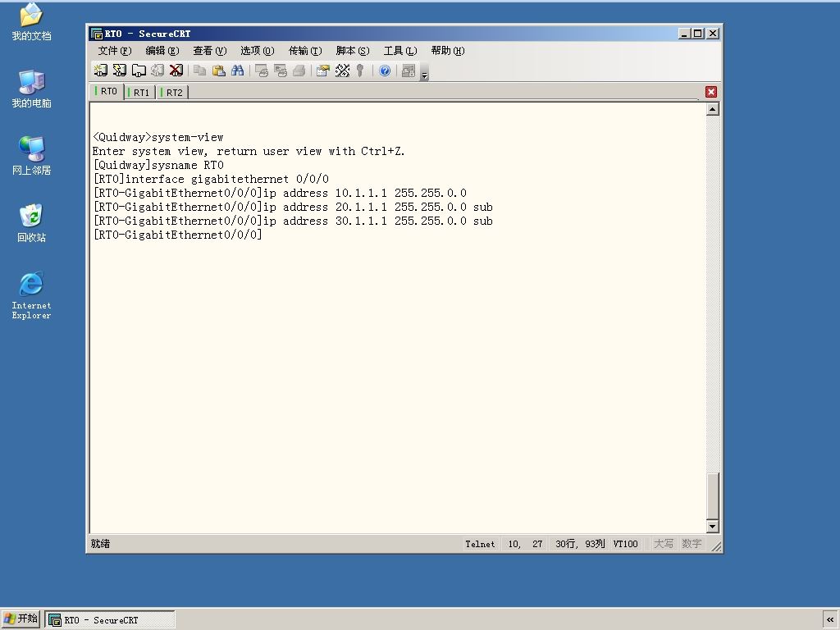Click the last greyed toolbar icon

point(409,71)
